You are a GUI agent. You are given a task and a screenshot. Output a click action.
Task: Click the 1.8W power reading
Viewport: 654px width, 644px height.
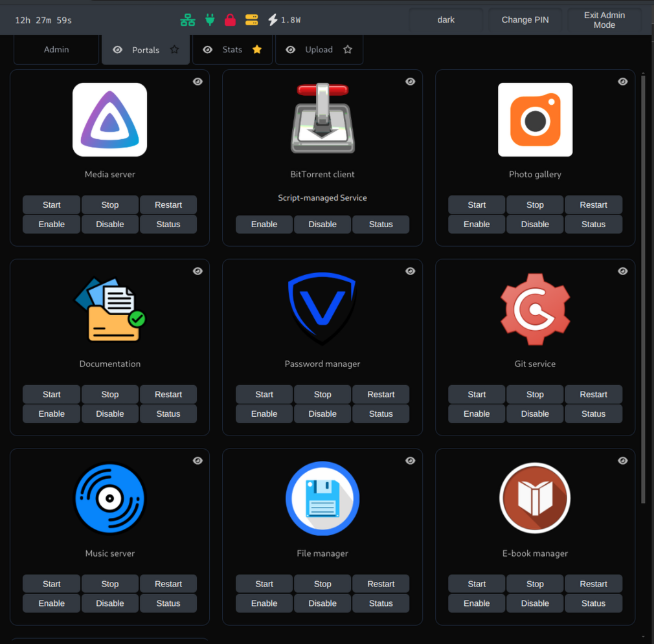(291, 20)
